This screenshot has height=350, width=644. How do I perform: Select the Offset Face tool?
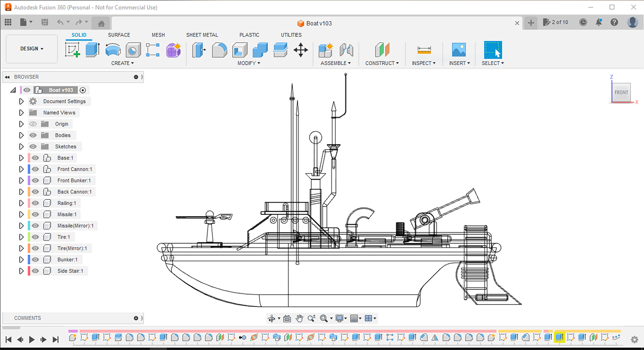pos(281,50)
